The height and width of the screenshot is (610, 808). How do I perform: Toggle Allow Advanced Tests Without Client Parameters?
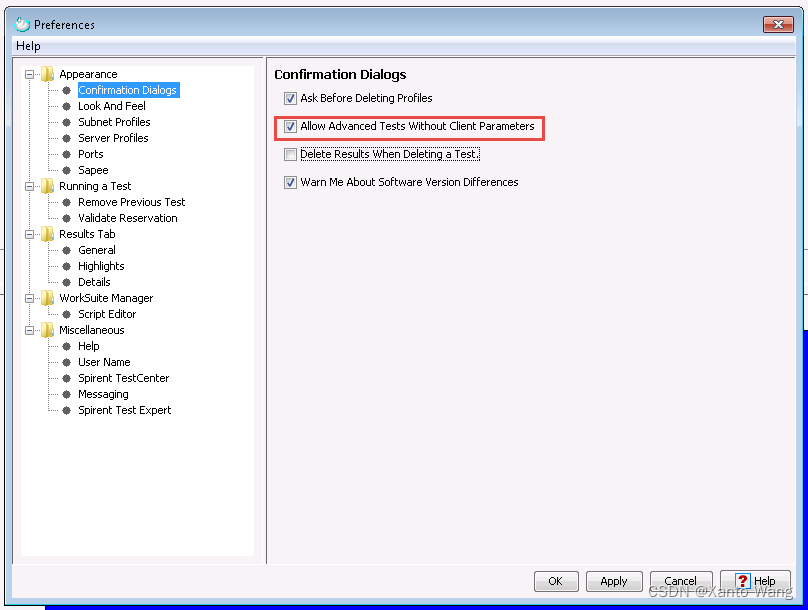point(291,126)
